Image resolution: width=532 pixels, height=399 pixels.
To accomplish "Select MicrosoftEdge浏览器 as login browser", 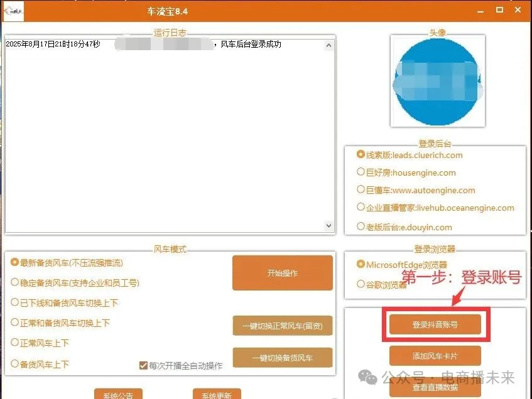I will [361, 264].
